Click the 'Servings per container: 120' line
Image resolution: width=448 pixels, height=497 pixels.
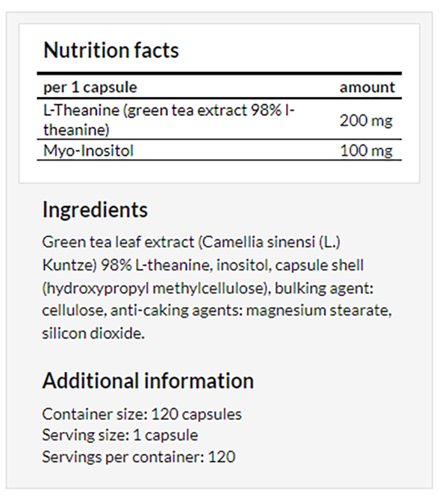point(139,457)
